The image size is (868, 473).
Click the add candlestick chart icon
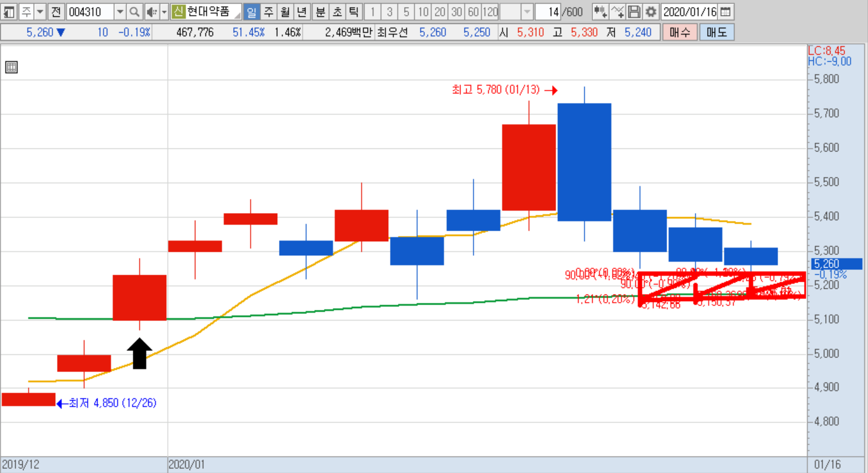(600, 11)
